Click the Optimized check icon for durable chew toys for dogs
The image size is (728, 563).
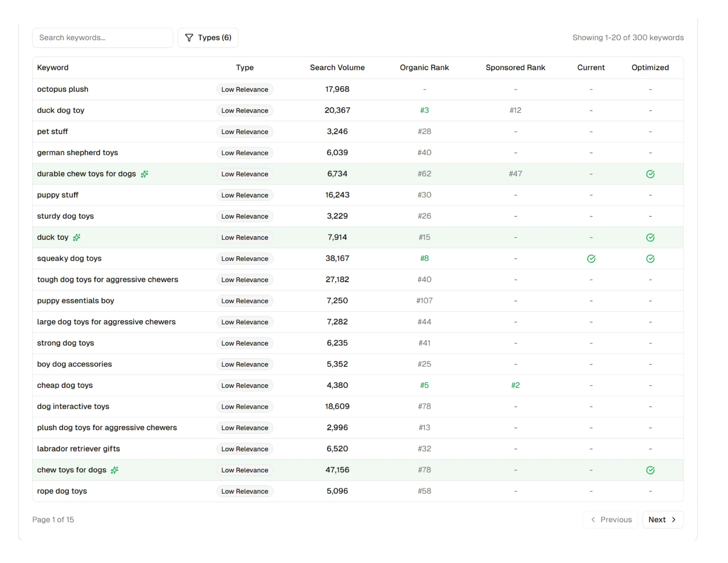[650, 174]
